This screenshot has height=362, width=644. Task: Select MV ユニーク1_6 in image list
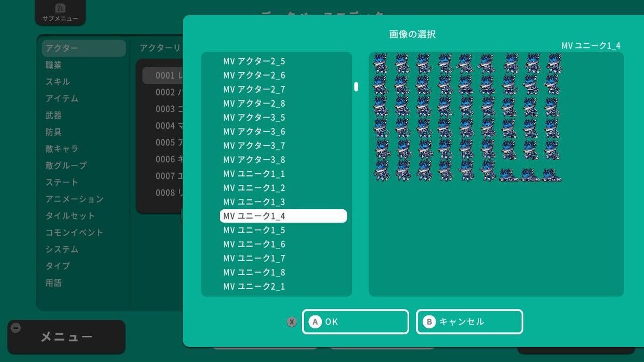coord(283,244)
